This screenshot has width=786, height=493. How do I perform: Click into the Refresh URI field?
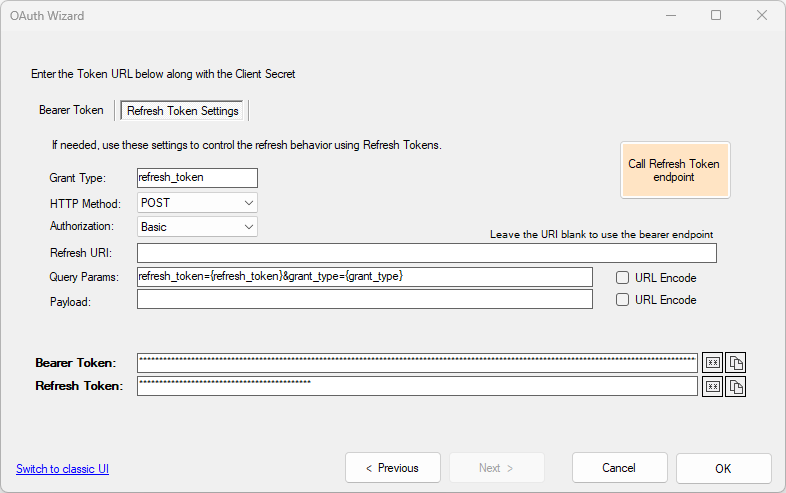[426, 253]
